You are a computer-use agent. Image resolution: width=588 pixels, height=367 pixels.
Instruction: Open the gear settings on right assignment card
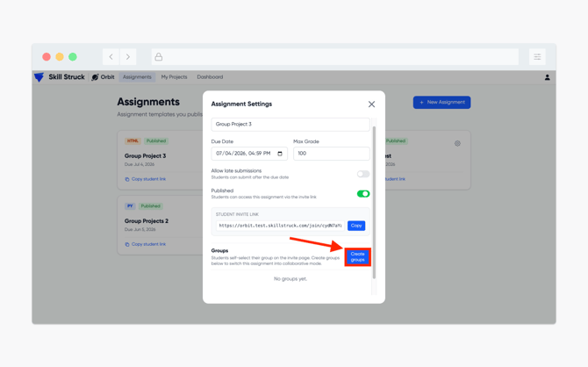pyautogui.click(x=457, y=143)
